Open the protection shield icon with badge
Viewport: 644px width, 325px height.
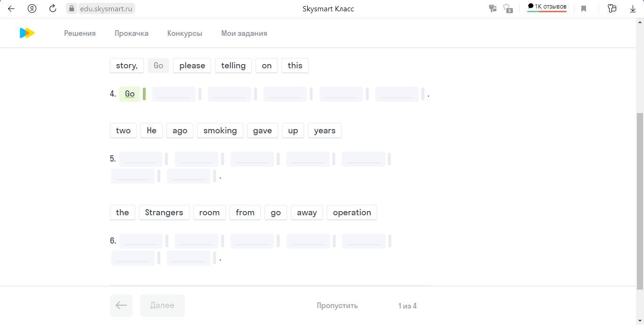[508, 8]
